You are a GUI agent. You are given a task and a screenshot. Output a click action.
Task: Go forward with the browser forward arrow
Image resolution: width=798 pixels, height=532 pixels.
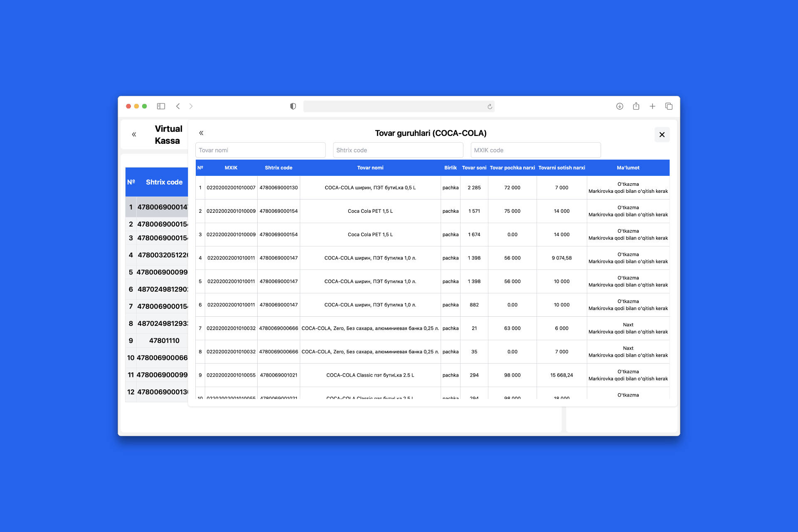[x=191, y=106]
